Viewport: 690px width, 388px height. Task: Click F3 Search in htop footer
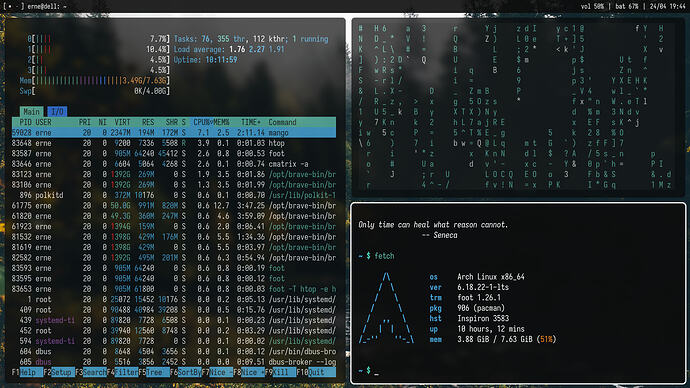click(x=91, y=372)
